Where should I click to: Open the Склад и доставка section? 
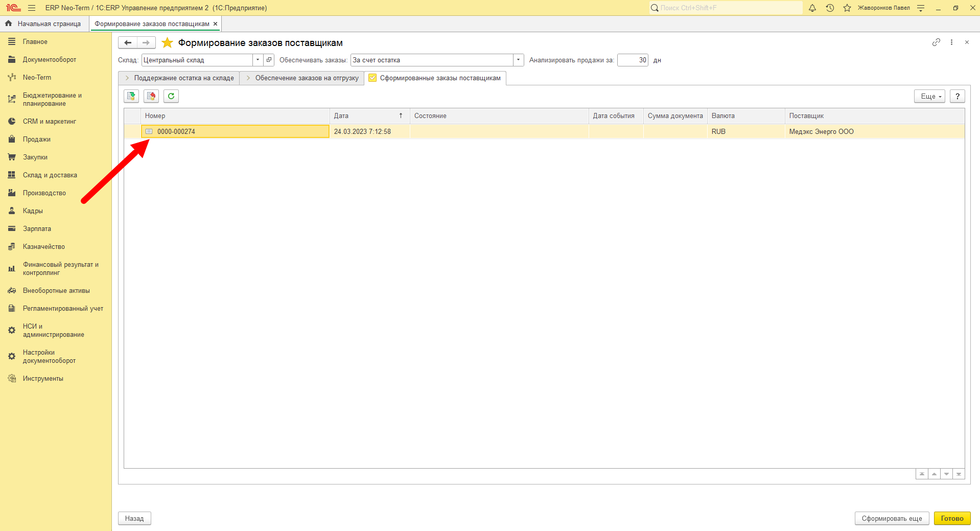pyautogui.click(x=50, y=175)
